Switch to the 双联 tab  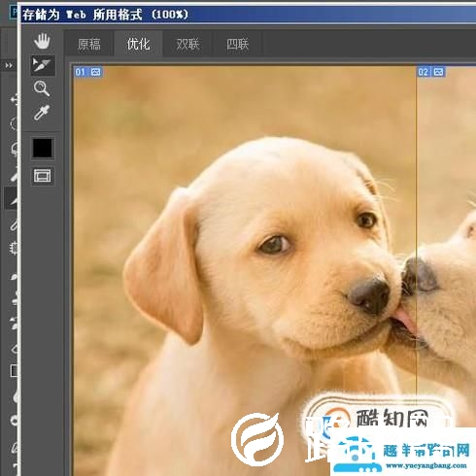(x=187, y=44)
